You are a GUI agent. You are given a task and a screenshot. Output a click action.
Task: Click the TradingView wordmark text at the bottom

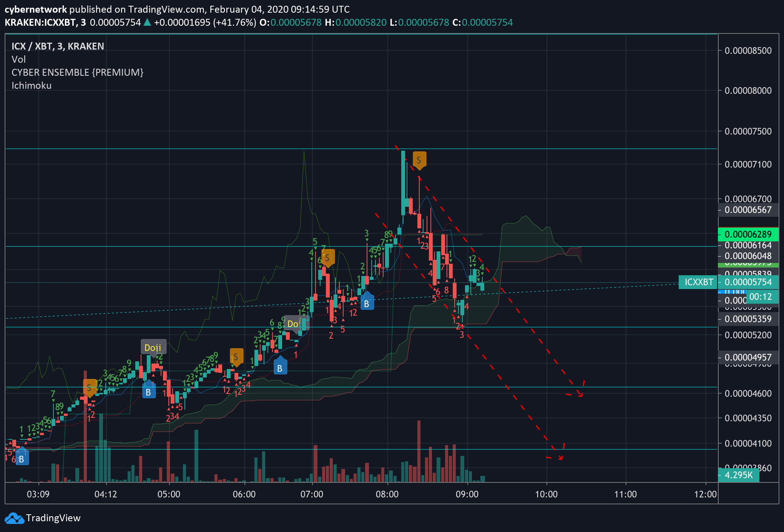pyautogui.click(x=53, y=518)
